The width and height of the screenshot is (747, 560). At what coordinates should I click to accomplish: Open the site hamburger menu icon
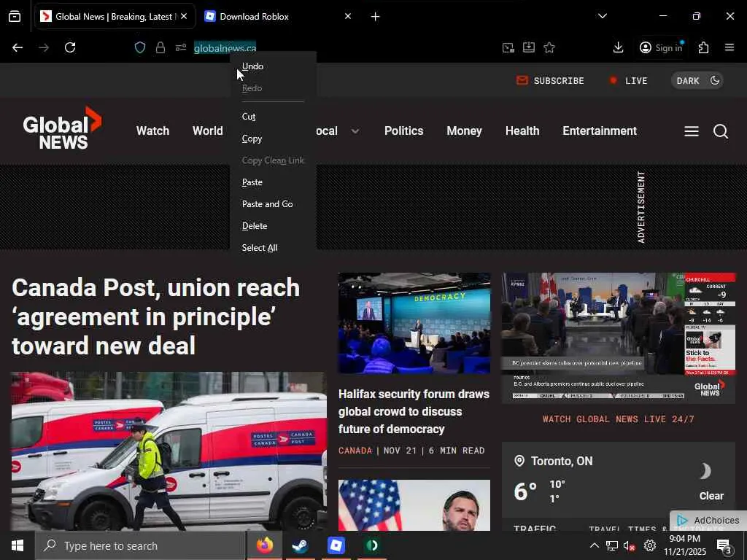coord(692,131)
